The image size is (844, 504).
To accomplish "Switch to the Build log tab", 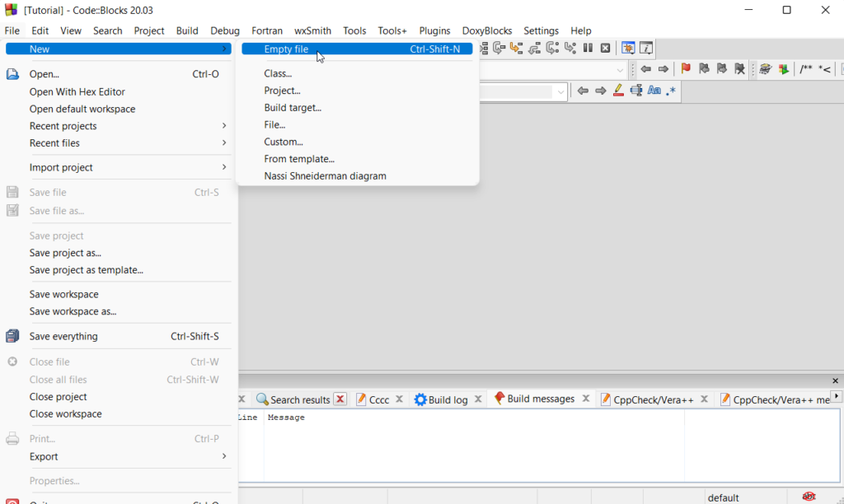I will point(442,399).
